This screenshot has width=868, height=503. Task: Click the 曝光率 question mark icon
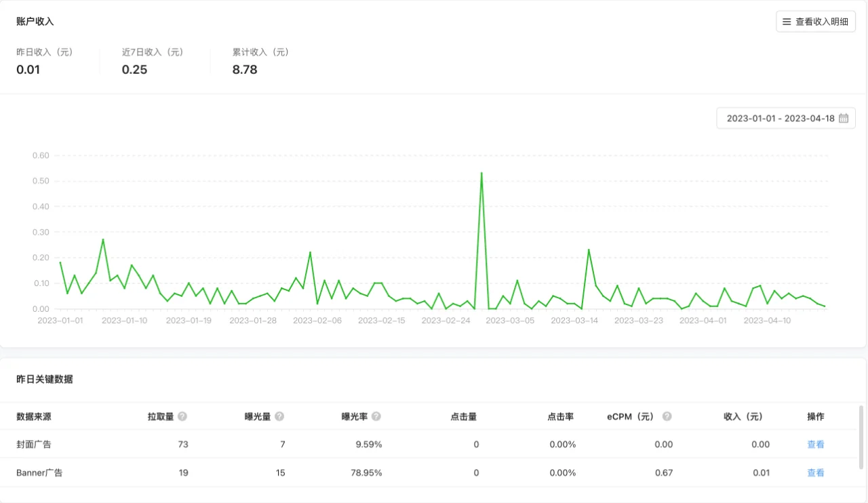(x=376, y=416)
